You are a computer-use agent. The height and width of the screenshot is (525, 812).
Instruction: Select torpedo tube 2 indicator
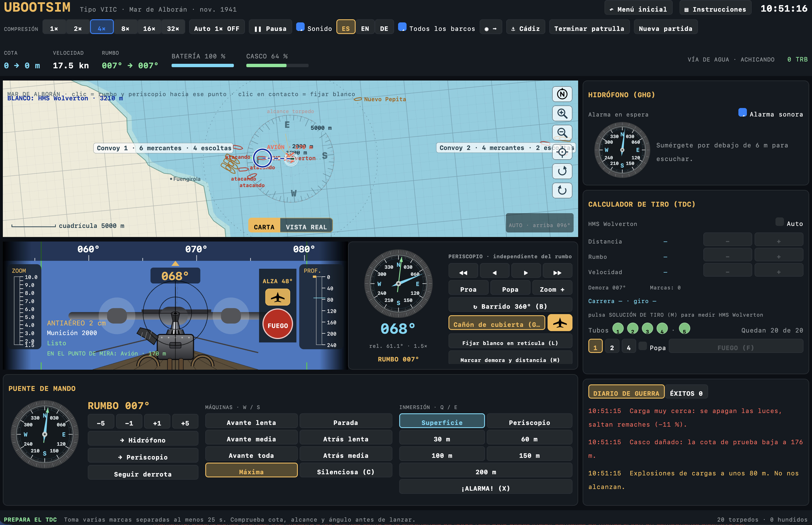tap(632, 329)
